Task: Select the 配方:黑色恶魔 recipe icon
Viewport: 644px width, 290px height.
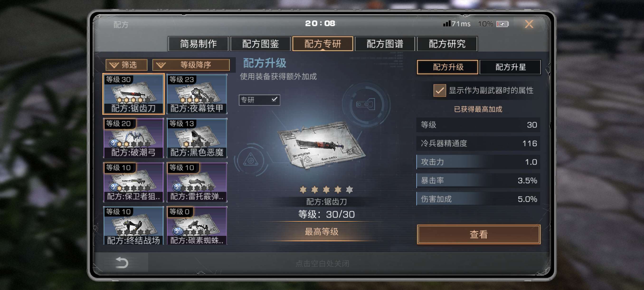Action: point(197,138)
